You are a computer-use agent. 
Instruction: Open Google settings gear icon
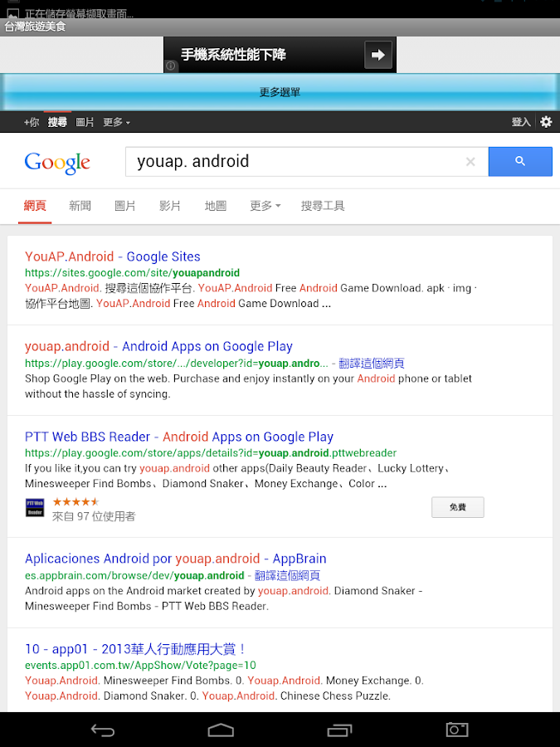(546, 122)
